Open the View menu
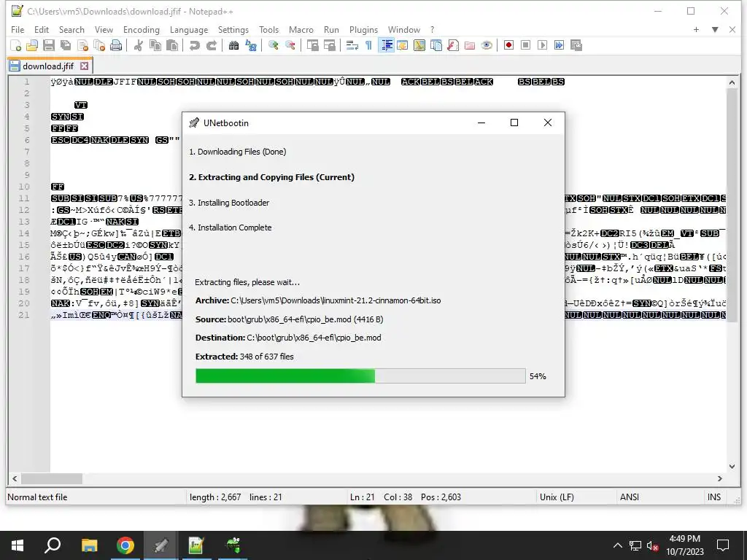The height and width of the screenshot is (560, 747). [104, 29]
